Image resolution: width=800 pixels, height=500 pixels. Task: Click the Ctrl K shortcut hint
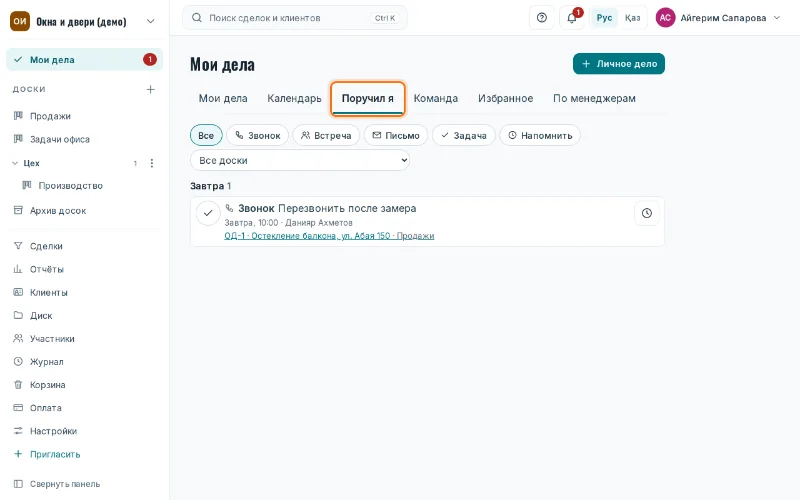[385, 18]
